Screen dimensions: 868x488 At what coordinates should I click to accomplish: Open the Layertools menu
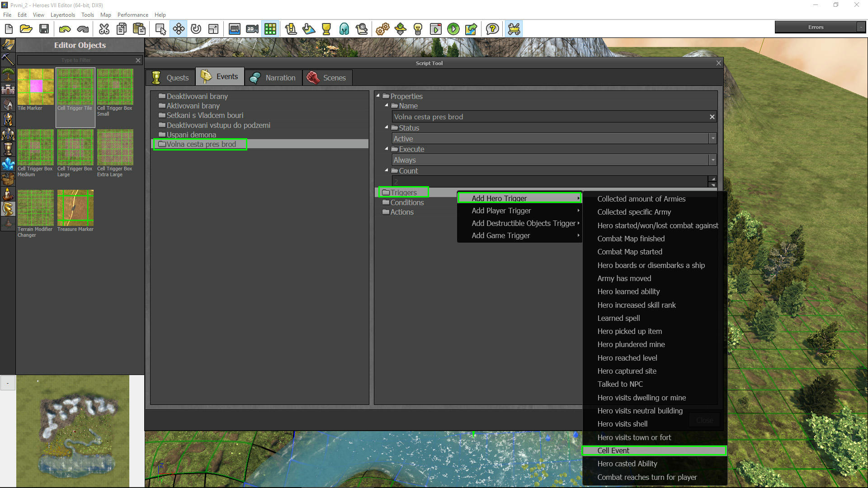63,14
